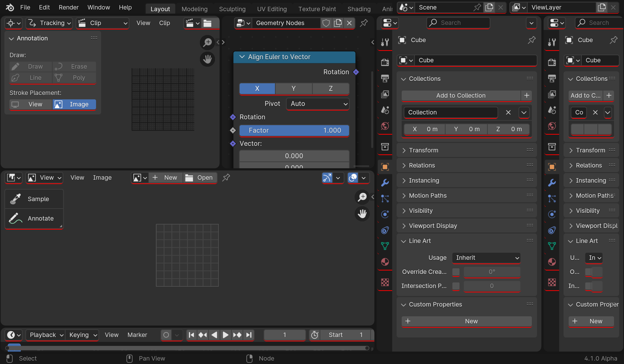Open Line Art Usage Inherit dropdown
The image size is (624, 364).
pyautogui.click(x=486, y=258)
